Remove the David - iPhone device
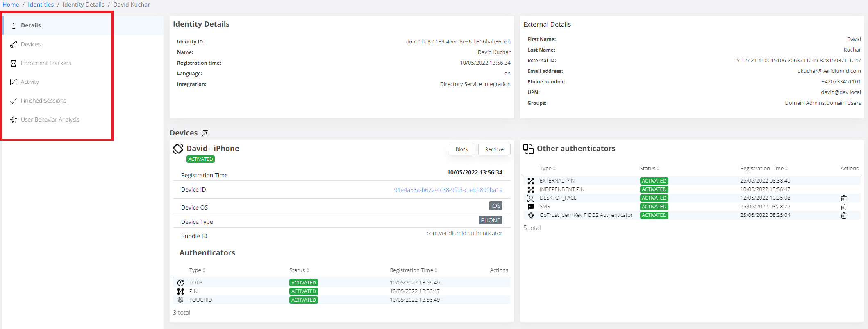 494,149
